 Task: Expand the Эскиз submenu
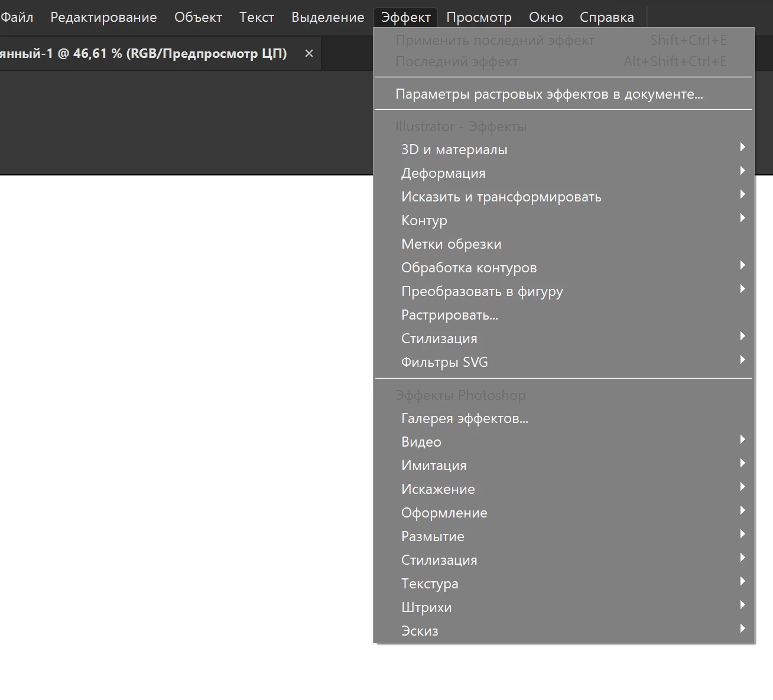pos(564,631)
